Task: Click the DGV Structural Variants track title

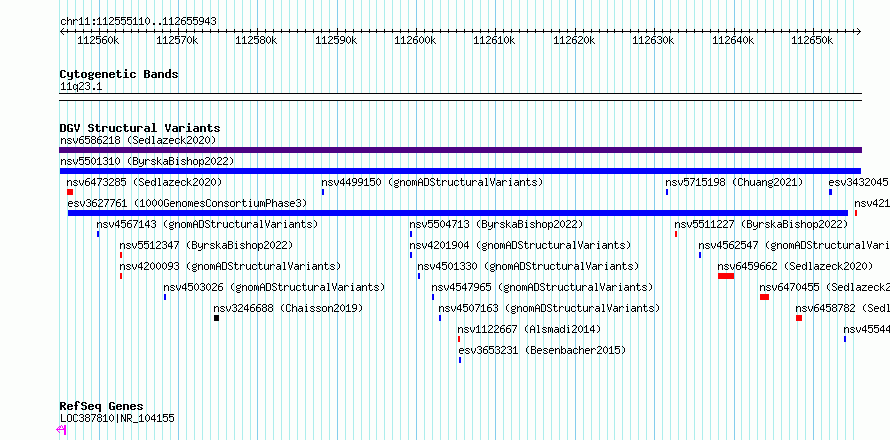Action: pos(140,128)
